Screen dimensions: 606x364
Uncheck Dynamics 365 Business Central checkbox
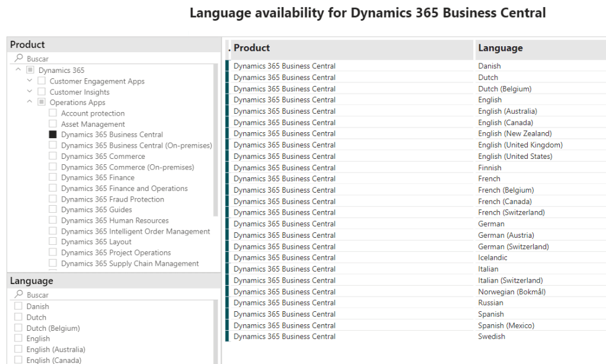click(x=53, y=135)
